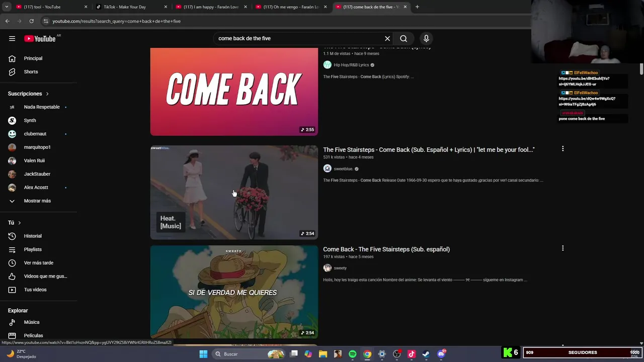The image size is (644, 362).
Task: Open options menu for the sweetblue video
Action: point(562,149)
